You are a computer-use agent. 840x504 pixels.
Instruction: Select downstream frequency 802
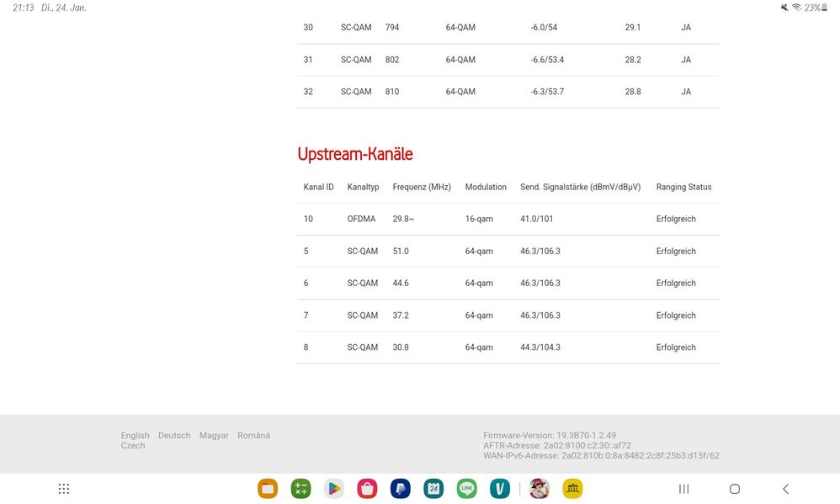pos(392,60)
